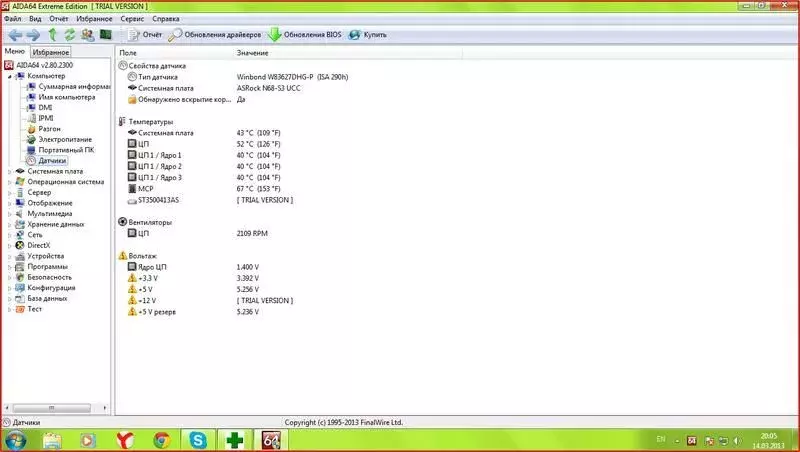Open Windows Explorer from taskbar
The image size is (800, 452).
pos(52,440)
